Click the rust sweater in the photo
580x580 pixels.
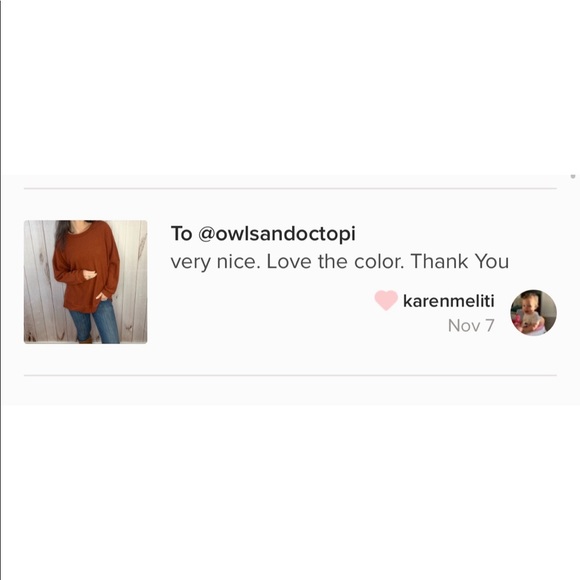tap(86, 266)
